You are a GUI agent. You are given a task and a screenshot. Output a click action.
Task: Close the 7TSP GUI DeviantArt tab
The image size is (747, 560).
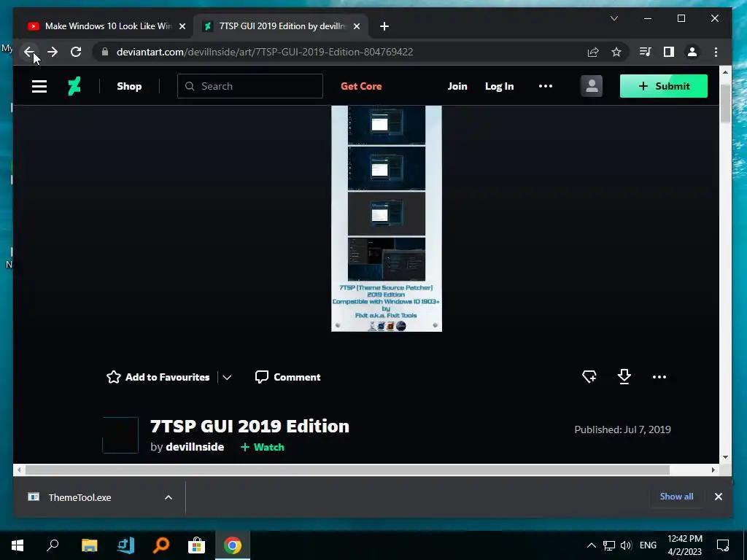click(356, 26)
